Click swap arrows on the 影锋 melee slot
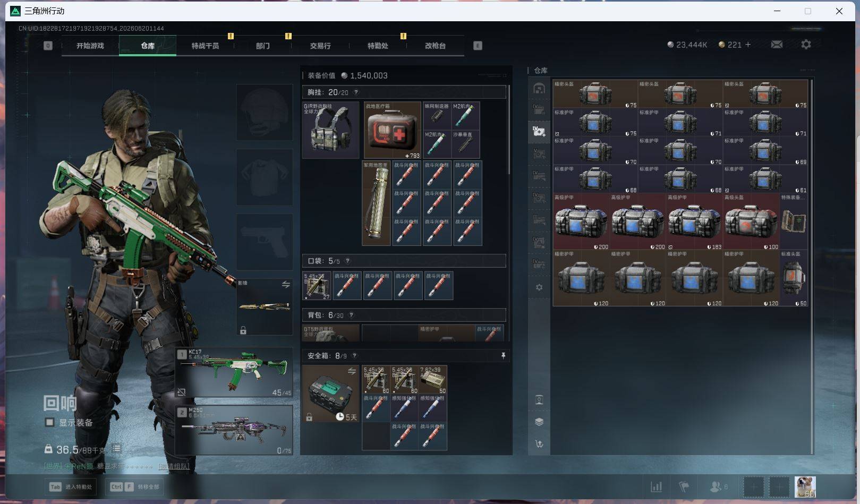This screenshot has width=860, height=504. coord(286,285)
